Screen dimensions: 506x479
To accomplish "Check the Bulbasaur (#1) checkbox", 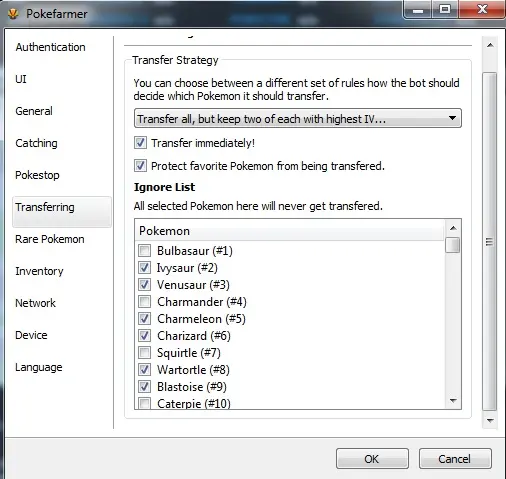I will coord(144,250).
